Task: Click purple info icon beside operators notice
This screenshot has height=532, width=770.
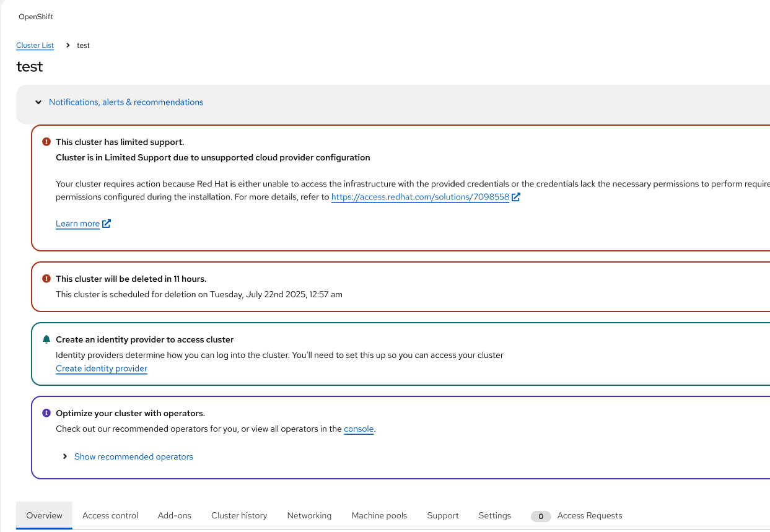Action: 46,413
